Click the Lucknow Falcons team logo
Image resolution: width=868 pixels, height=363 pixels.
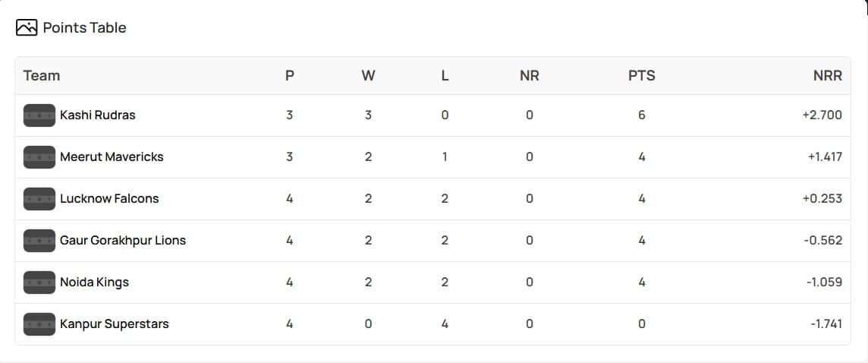[x=39, y=199]
